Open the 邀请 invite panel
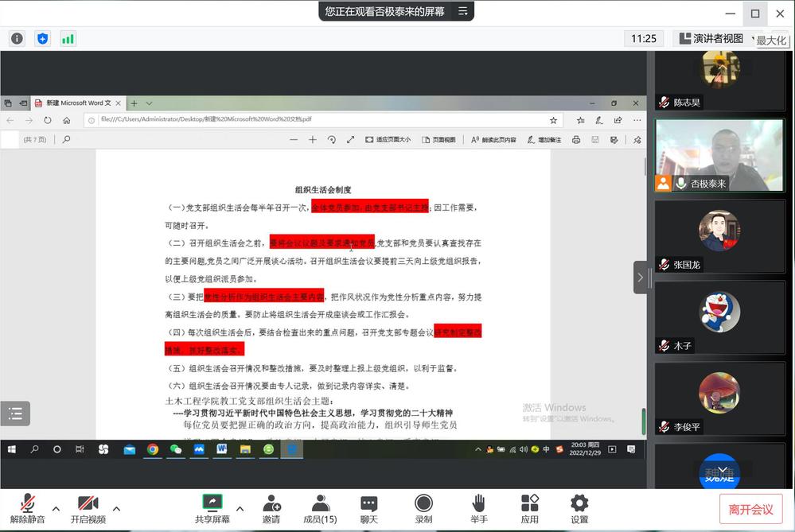The width and height of the screenshot is (795, 532). (271, 509)
